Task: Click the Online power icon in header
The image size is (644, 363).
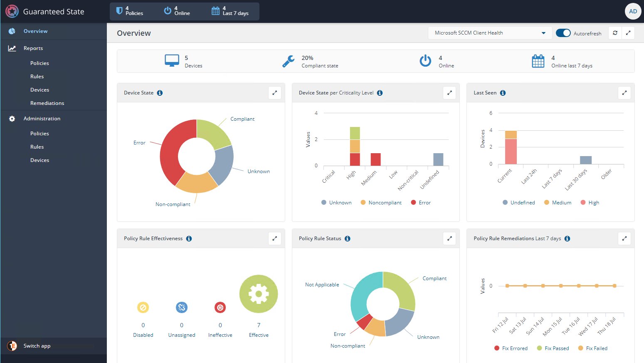Action: coord(168,11)
